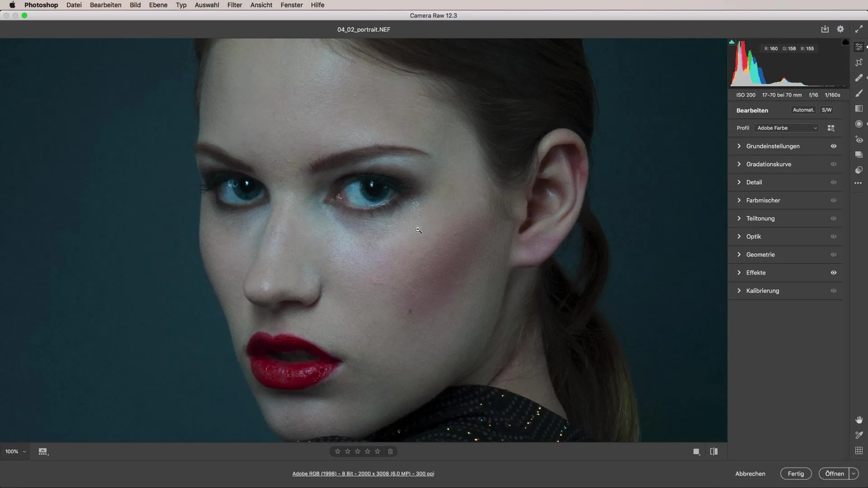This screenshot has height=488, width=868.
Task: Click the Automat. button
Action: (x=803, y=110)
